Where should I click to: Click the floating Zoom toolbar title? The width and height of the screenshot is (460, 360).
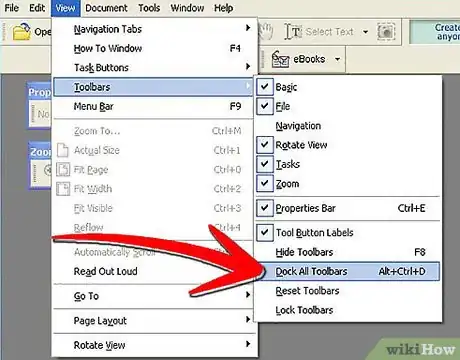click(x=40, y=152)
